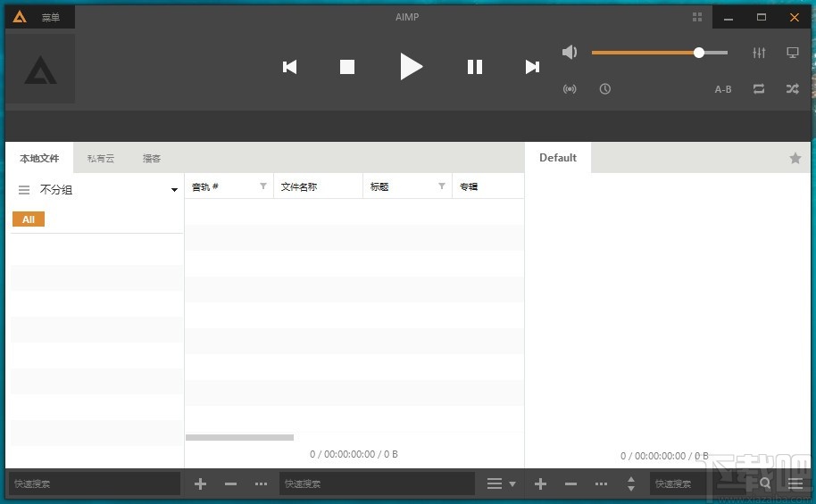Open the grouping hamburger menu icon
Image resolution: width=816 pixels, height=504 pixels.
pos(24,190)
